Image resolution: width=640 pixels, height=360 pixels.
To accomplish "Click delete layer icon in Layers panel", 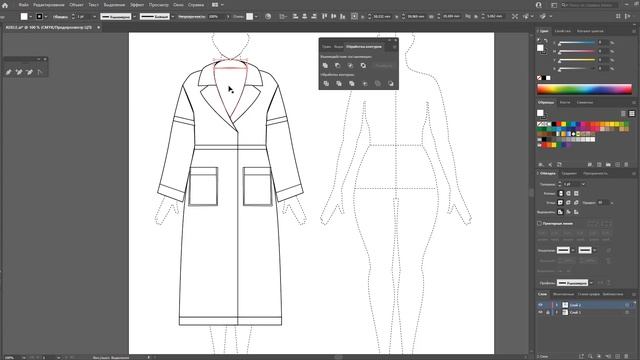I will (x=627, y=356).
